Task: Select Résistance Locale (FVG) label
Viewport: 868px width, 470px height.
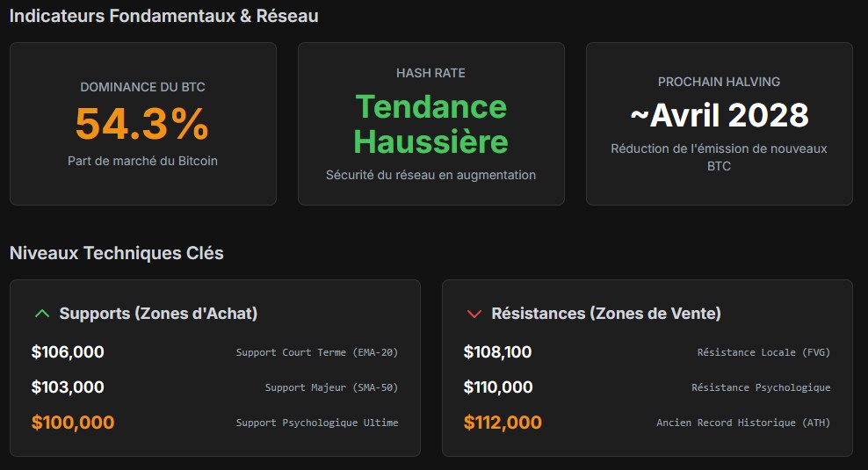Action: 764,352
